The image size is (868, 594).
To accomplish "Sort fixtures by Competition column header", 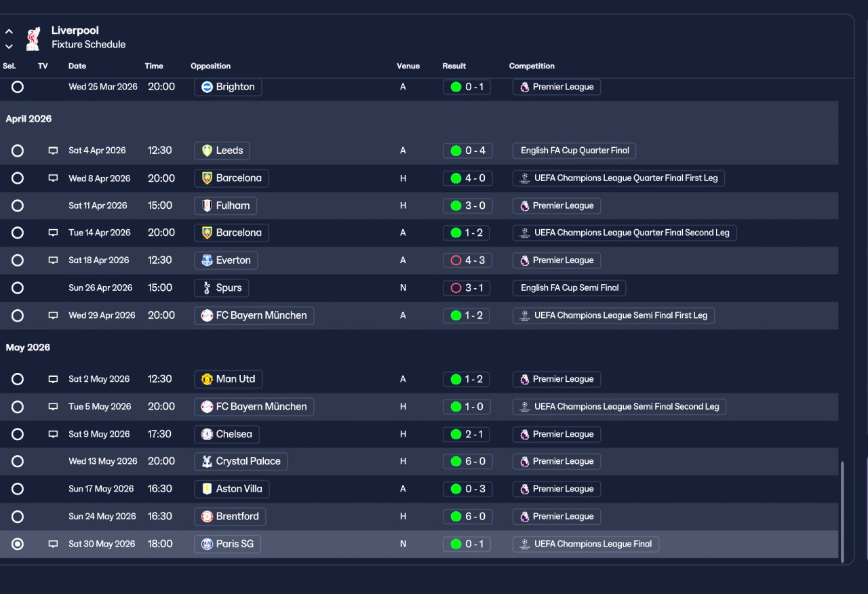I will (x=532, y=66).
